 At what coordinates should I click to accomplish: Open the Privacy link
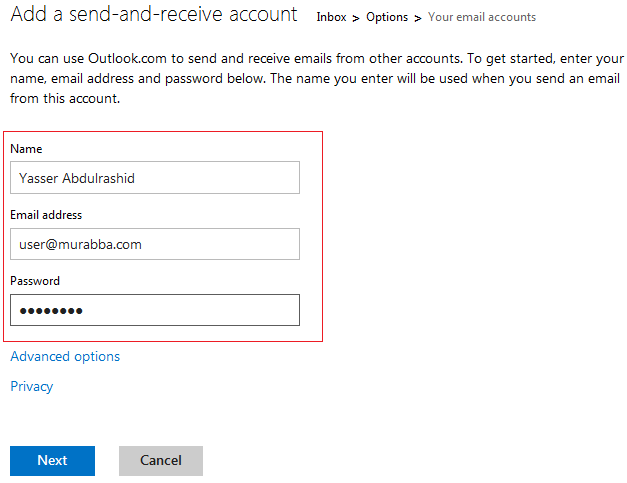coord(32,386)
